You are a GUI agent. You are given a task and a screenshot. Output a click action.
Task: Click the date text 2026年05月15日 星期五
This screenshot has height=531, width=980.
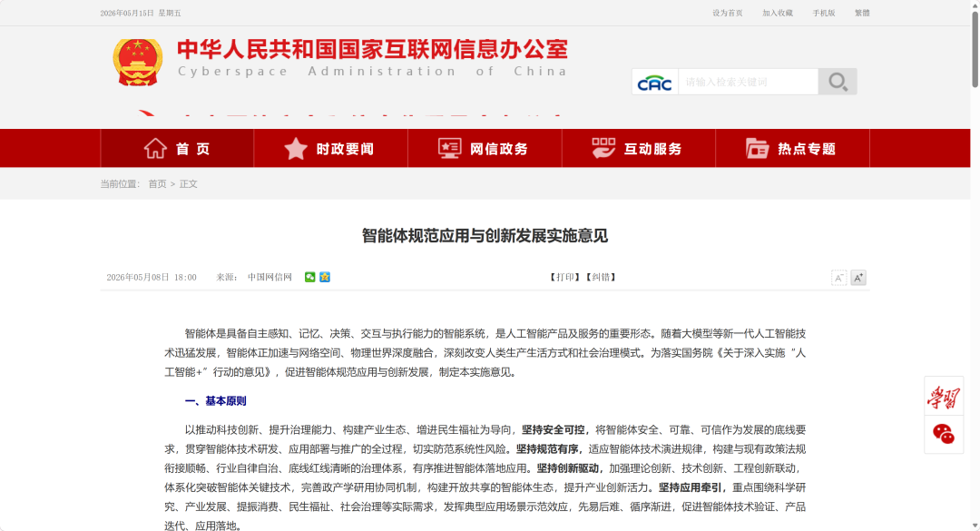(141, 13)
